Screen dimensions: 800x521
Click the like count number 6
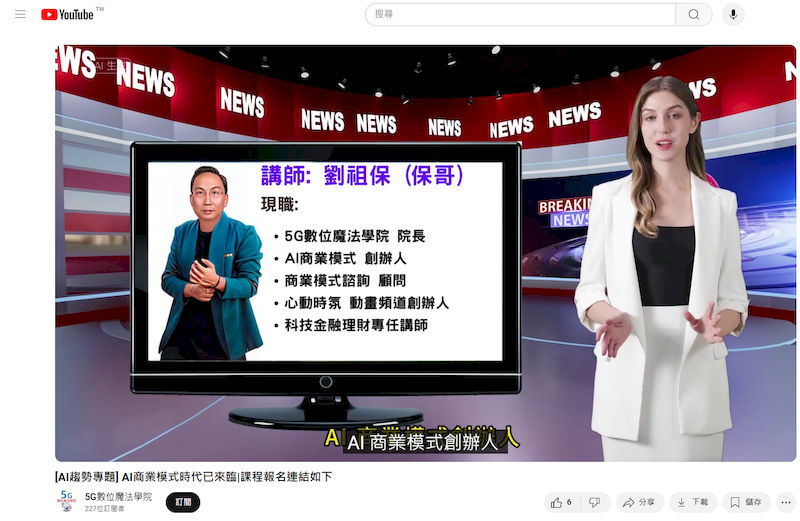569,502
